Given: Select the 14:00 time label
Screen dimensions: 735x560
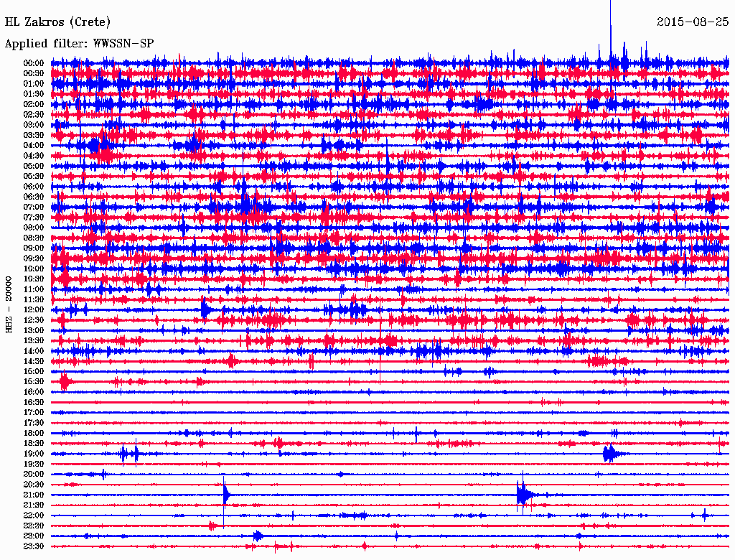Looking at the screenshot, I should [34, 351].
